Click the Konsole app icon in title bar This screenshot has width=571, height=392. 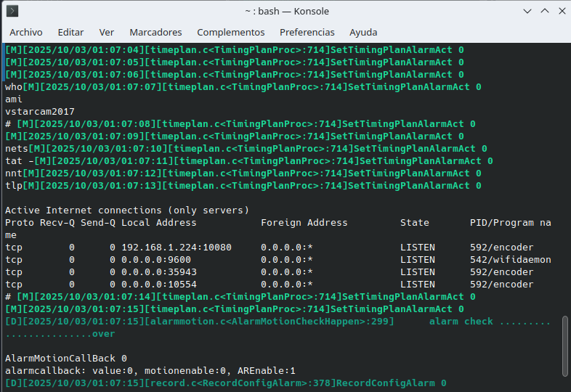[12, 11]
